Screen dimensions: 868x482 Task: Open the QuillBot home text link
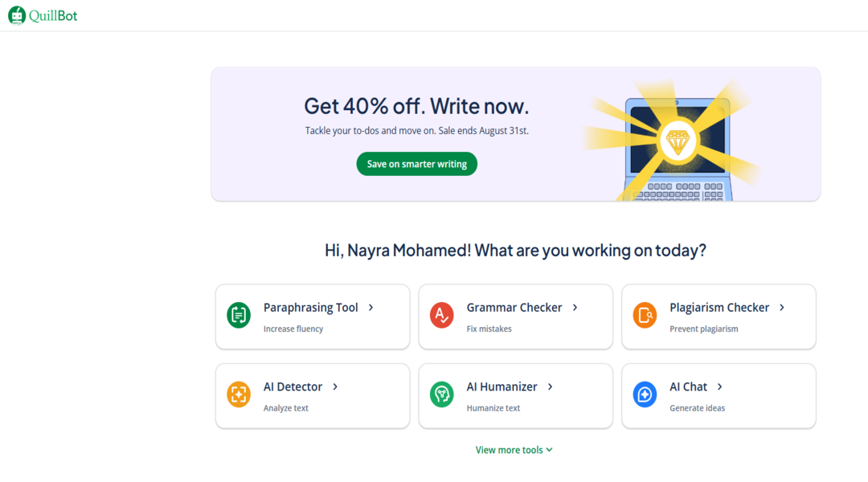click(53, 15)
